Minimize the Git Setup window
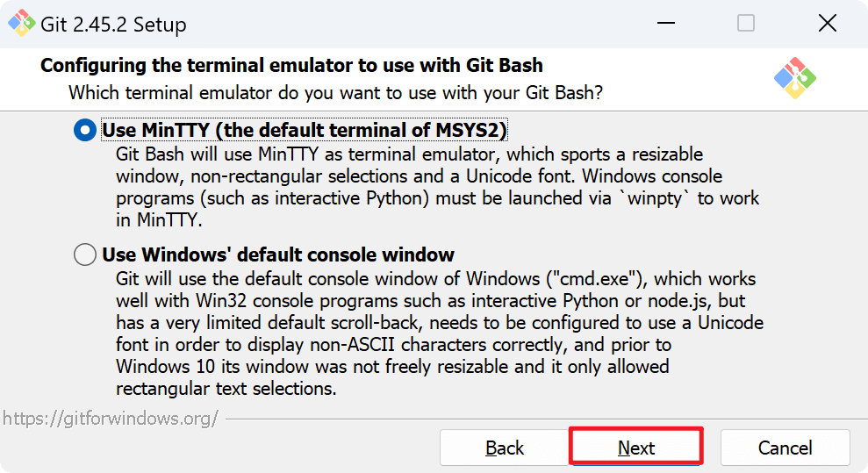Viewport: 868px width, 473px height. click(664, 24)
